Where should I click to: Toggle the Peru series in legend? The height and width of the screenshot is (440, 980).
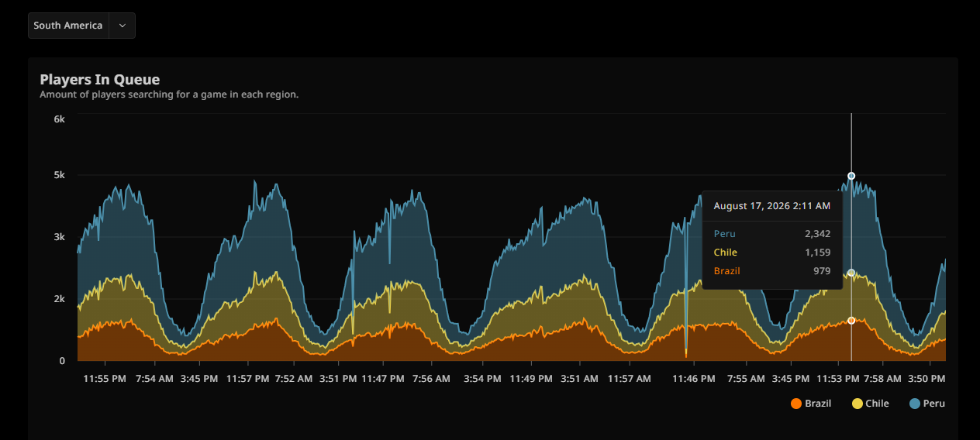click(927, 404)
